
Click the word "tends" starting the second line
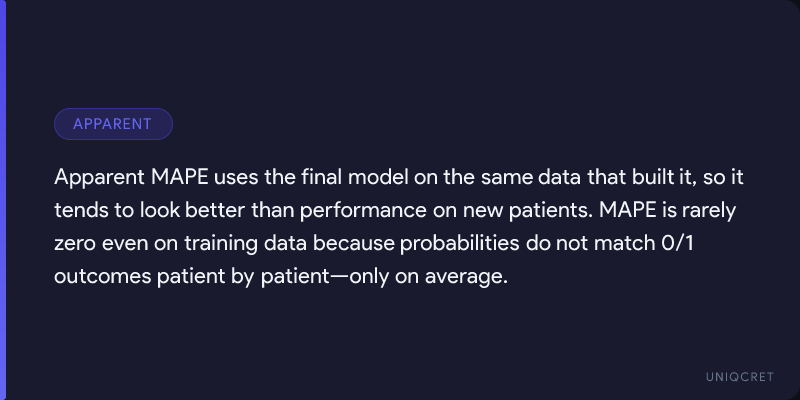(x=78, y=210)
